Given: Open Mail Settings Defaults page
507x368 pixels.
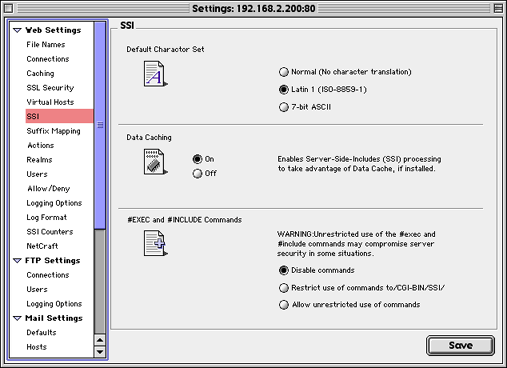Looking at the screenshot, I should pyautogui.click(x=41, y=332).
